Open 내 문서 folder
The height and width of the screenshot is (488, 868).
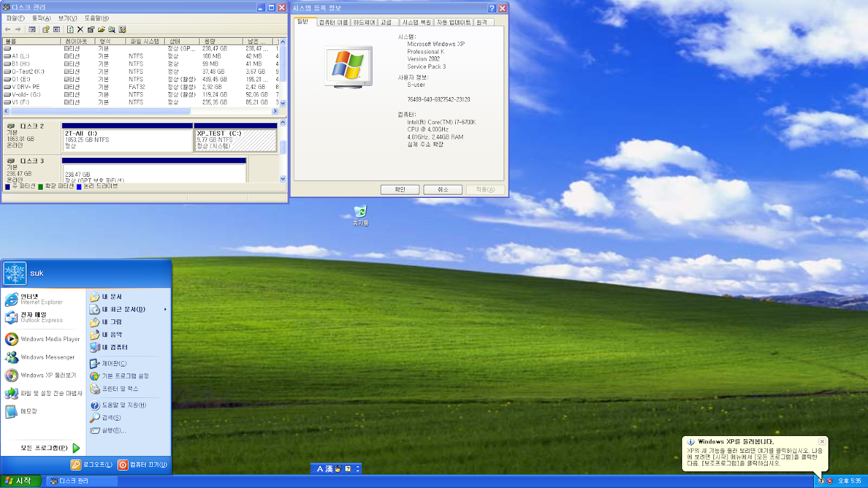click(x=106, y=297)
